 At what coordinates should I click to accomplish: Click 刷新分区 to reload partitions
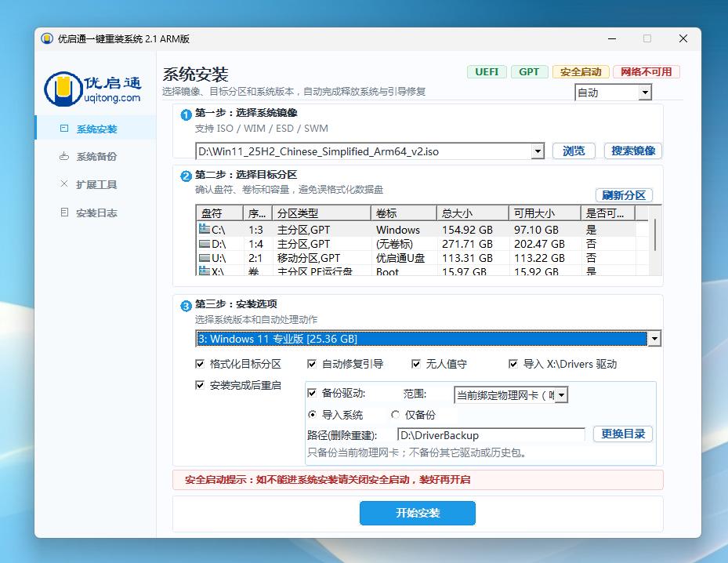tap(624, 195)
